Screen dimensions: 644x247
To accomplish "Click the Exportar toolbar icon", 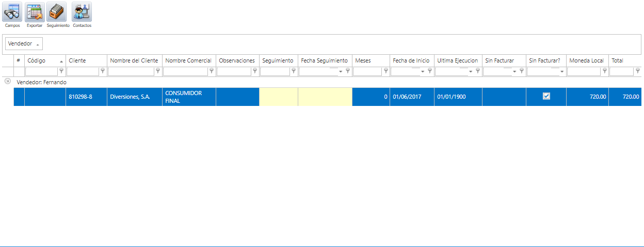I will tap(35, 12).
